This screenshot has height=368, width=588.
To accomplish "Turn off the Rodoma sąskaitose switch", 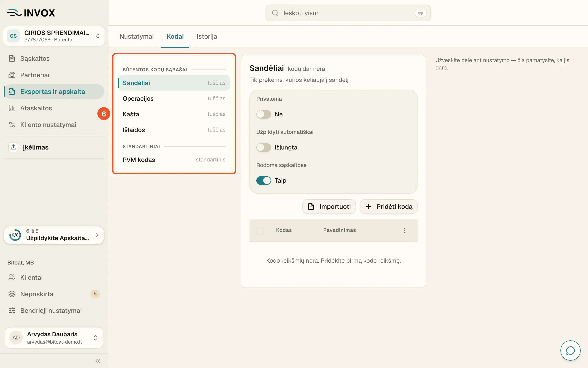I will (264, 180).
